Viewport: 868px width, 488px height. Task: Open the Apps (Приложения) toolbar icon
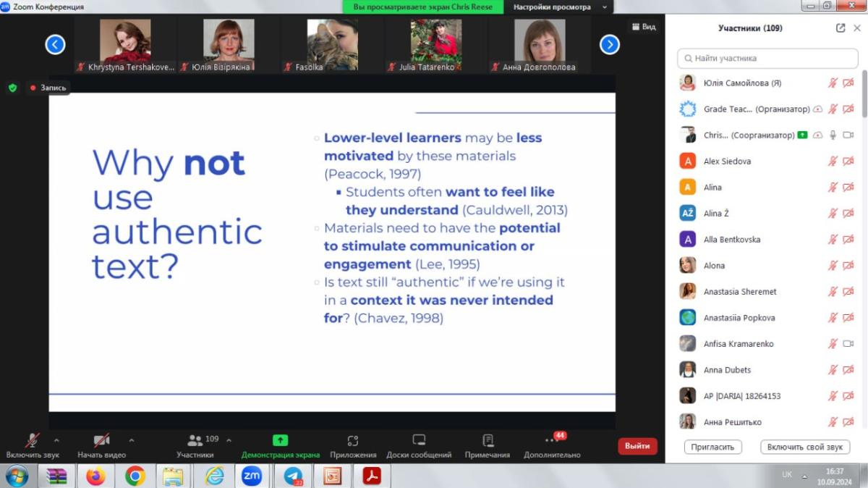(x=353, y=441)
